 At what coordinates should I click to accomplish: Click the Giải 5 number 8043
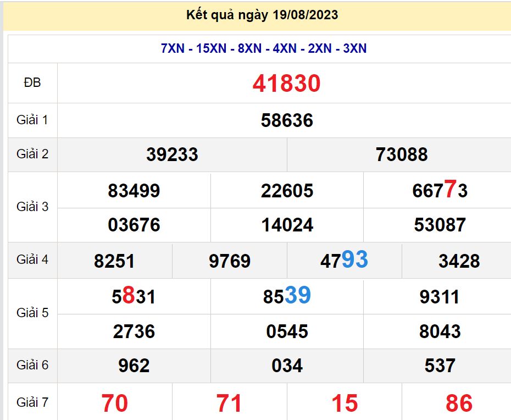440,331
